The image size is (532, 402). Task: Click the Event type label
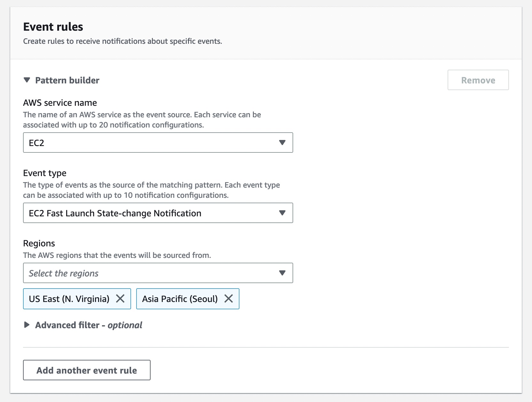coord(45,173)
